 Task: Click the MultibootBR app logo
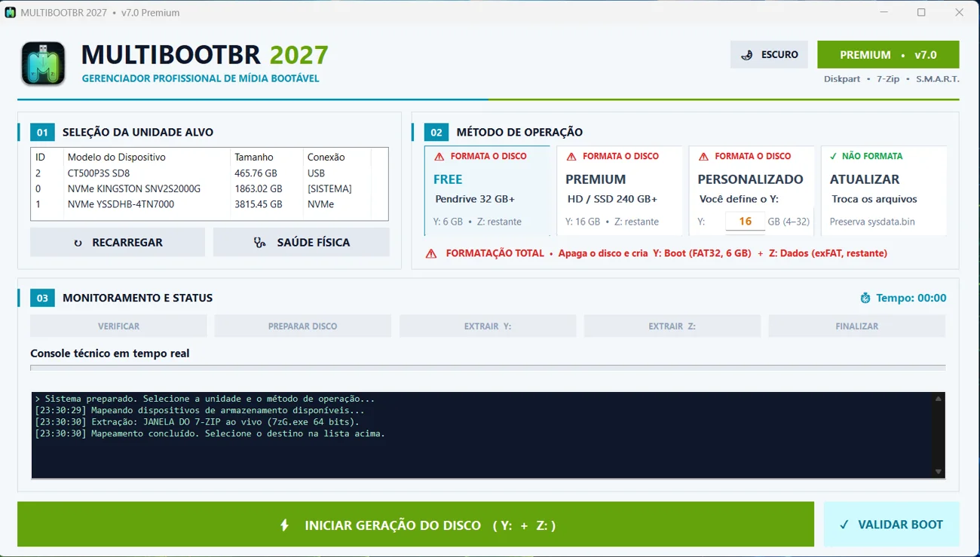(43, 63)
